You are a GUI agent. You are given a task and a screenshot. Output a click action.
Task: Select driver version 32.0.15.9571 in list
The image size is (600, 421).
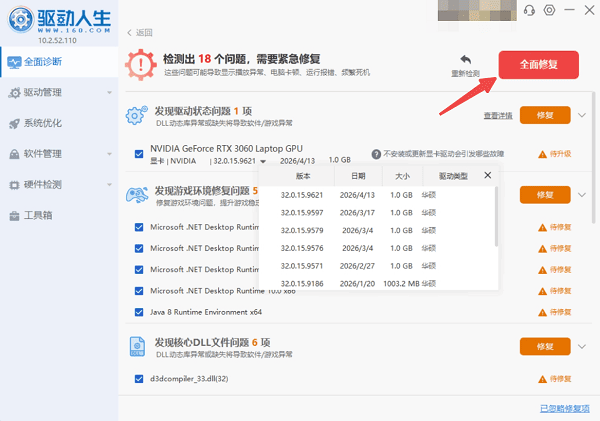click(x=378, y=266)
